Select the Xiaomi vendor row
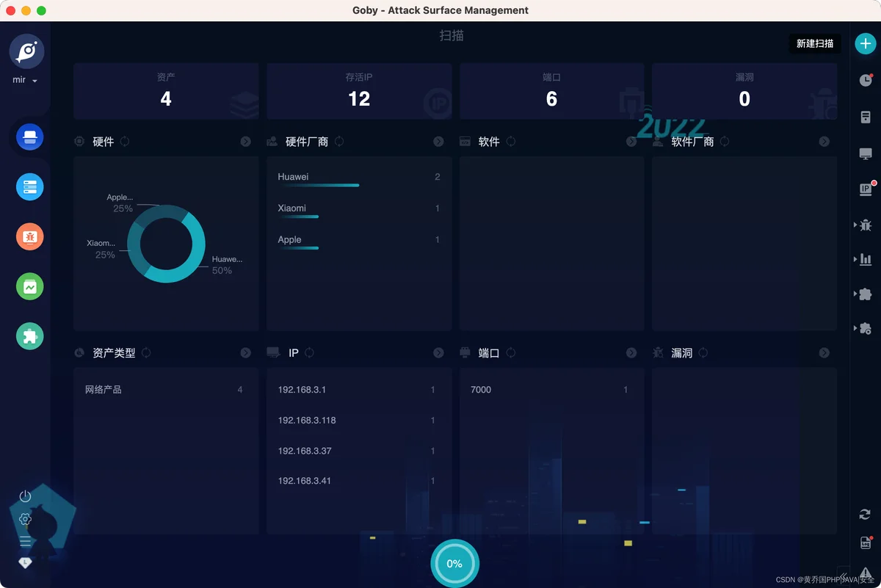 pyautogui.click(x=359, y=210)
